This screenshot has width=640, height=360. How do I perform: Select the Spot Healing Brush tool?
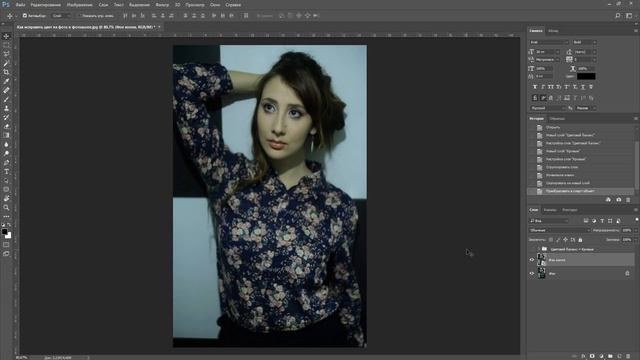(6, 90)
